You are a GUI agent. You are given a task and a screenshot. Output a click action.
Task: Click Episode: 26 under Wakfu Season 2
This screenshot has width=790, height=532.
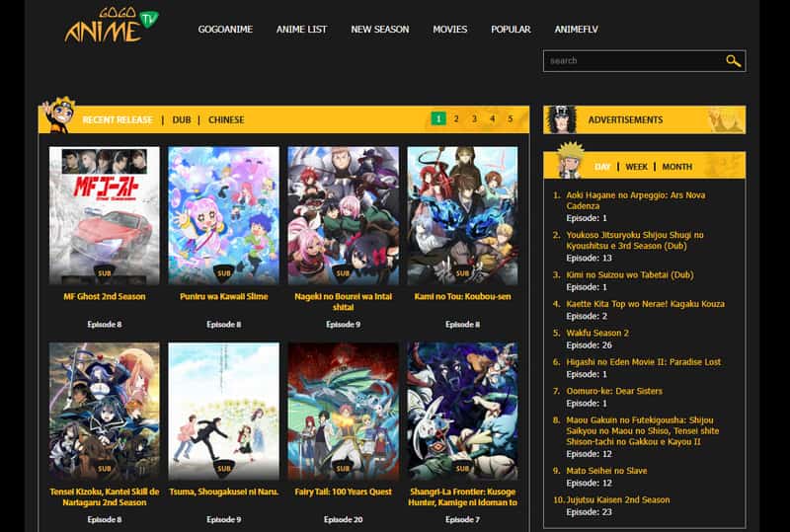point(589,345)
